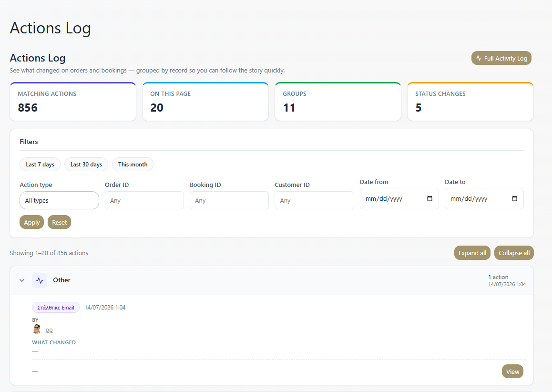Click the Στάλθηκε Email tag

[x=56, y=308]
